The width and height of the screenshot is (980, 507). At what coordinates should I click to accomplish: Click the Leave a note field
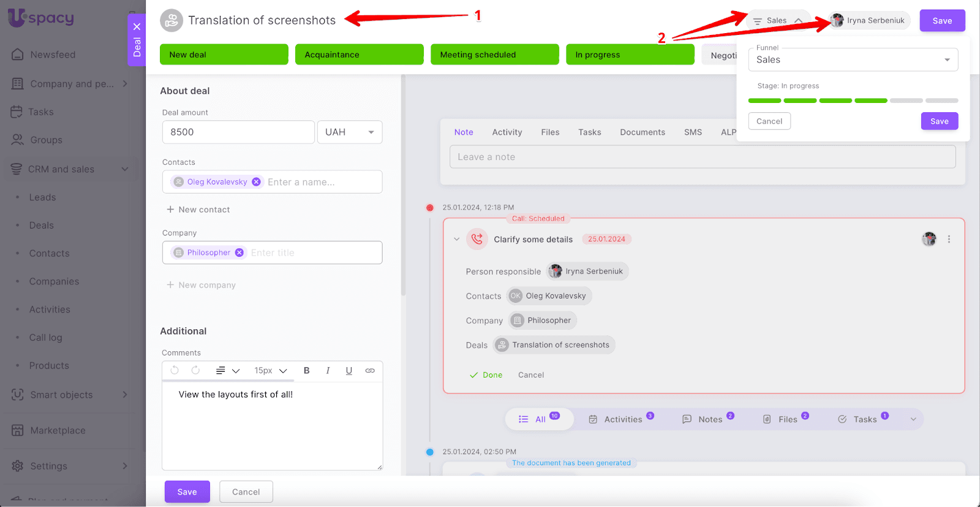[x=702, y=157]
